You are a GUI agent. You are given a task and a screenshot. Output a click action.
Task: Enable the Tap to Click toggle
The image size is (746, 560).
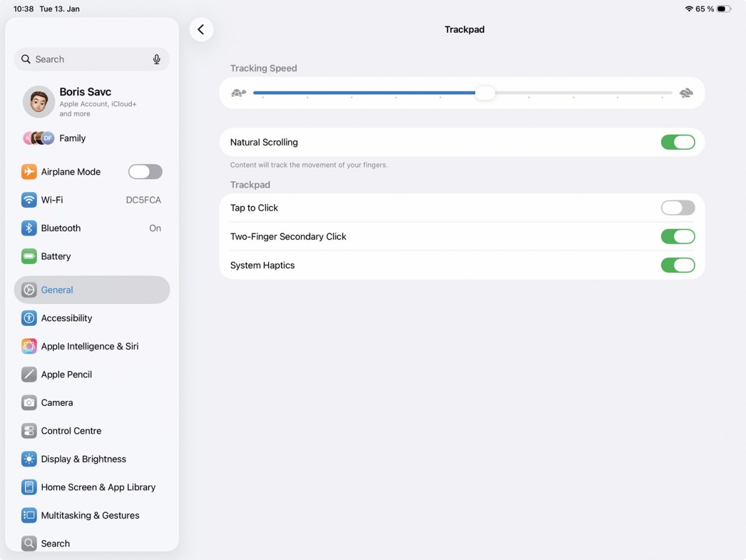(x=678, y=208)
